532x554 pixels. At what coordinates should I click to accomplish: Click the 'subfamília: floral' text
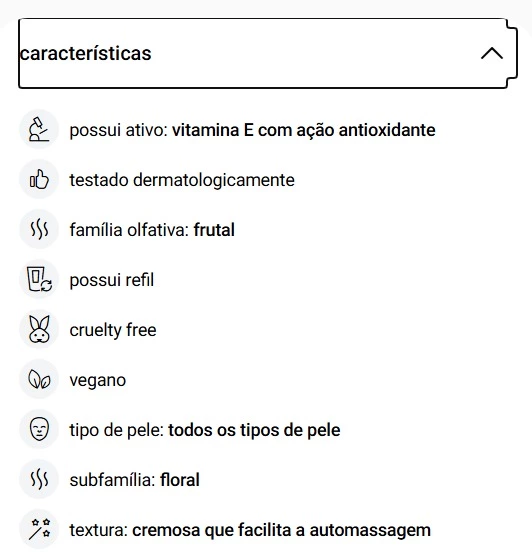135,480
